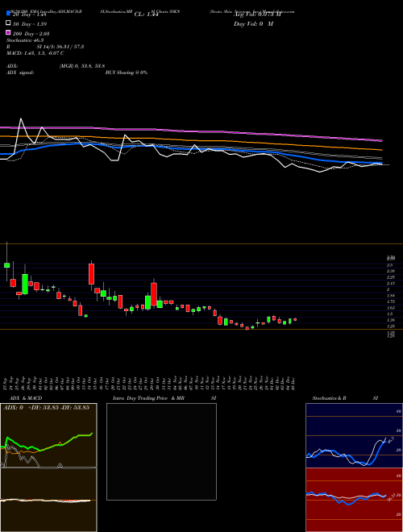Select the '200 Day = 2.03' legend text
This screenshot has height=532, width=403.
(31, 34)
